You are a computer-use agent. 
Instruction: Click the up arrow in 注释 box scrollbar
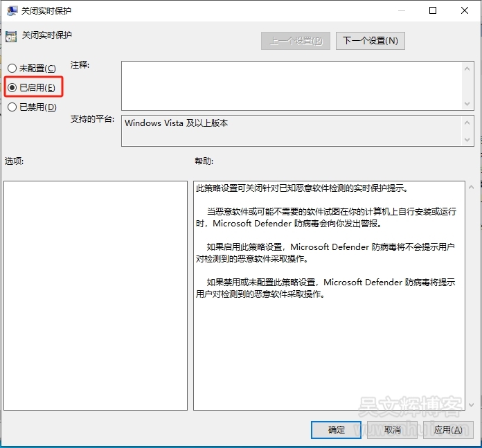pyautogui.click(x=467, y=68)
